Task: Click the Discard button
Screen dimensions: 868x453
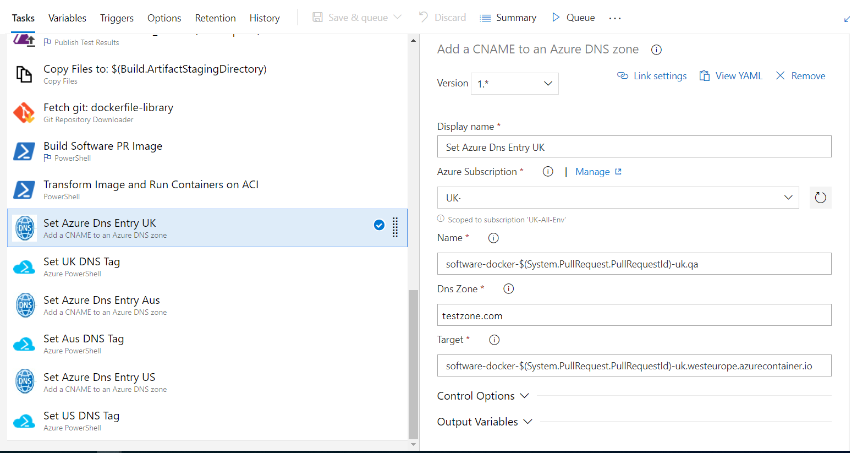Action: 442,17
